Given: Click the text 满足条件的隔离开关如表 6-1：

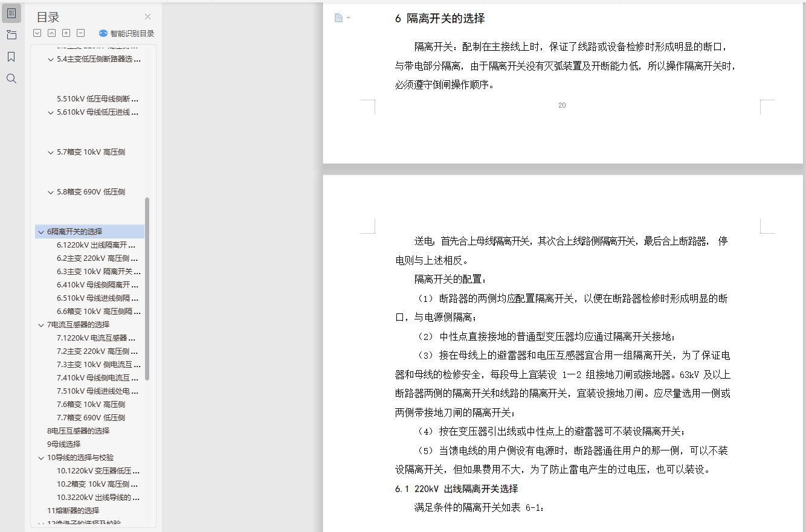Looking at the screenshot, I should point(479,508).
